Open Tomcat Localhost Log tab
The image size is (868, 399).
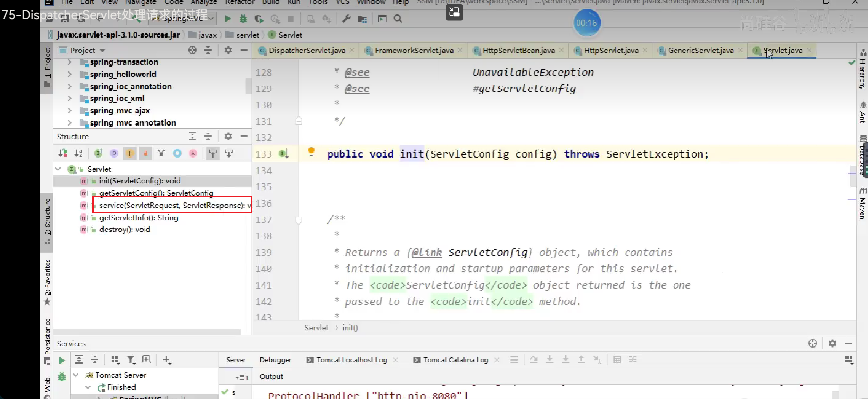[x=351, y=360]
